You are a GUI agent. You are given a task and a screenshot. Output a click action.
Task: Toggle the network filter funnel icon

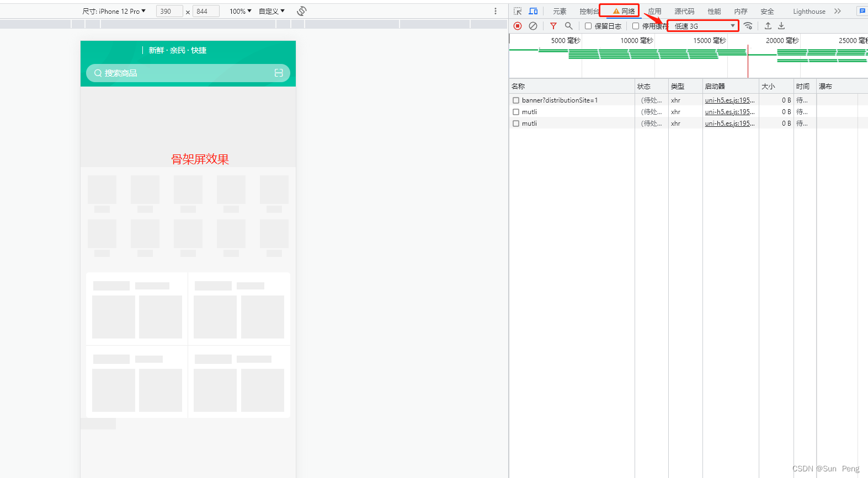[553, 26]
